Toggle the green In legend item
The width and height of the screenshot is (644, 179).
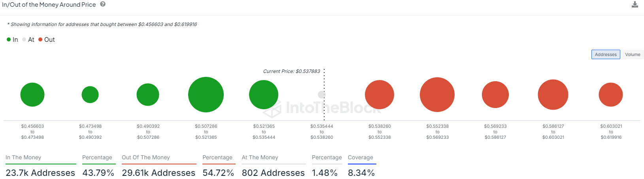(x=12, y=39)
